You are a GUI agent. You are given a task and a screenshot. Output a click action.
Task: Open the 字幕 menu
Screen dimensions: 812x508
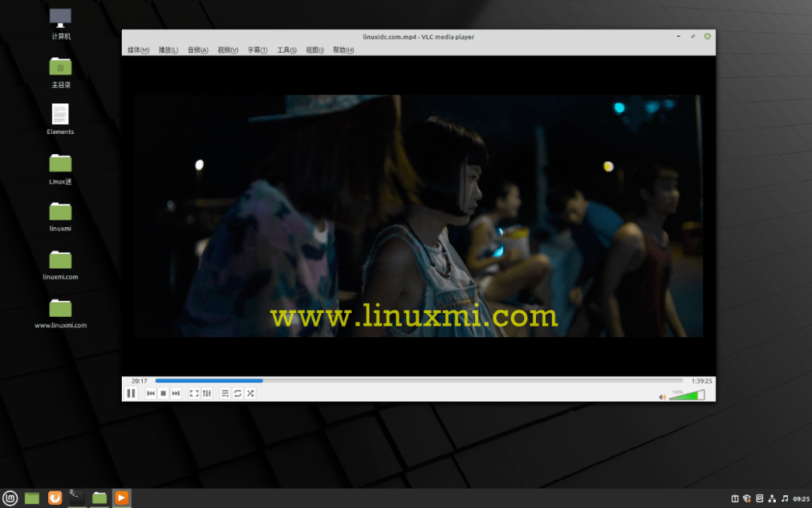click(257, 50)
